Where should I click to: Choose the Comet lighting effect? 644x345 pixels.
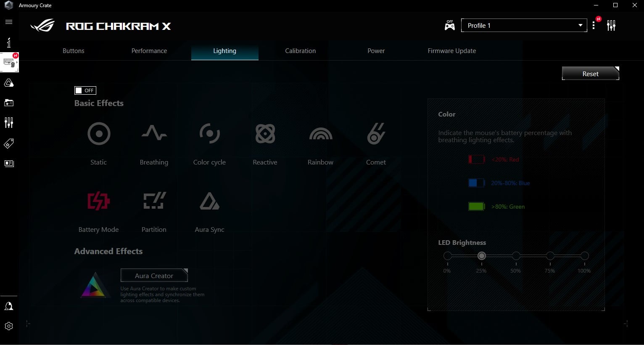tap(376, 134)
